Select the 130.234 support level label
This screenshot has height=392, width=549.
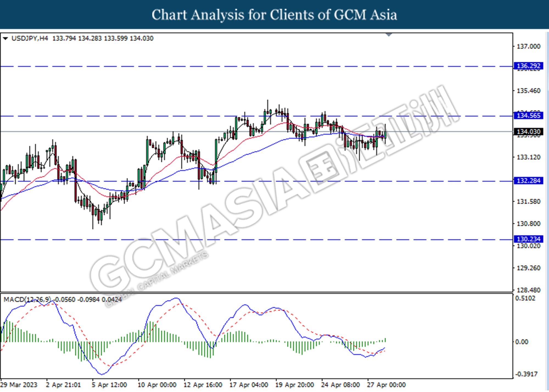pyautogui.click(x=528, y=239)
